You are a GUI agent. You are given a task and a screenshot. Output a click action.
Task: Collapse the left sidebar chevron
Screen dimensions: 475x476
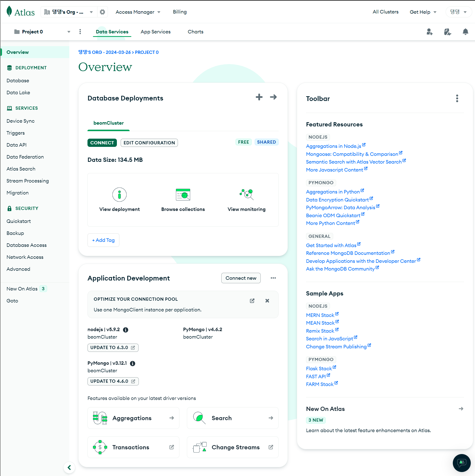[69, 468]
